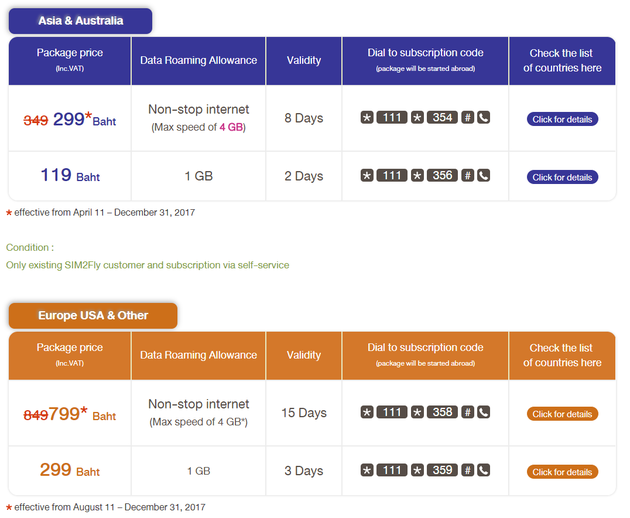Screen dimensions: 630x518
Task: Click the hash key icon in the 354 row
Action: click(x=467, y=117)
